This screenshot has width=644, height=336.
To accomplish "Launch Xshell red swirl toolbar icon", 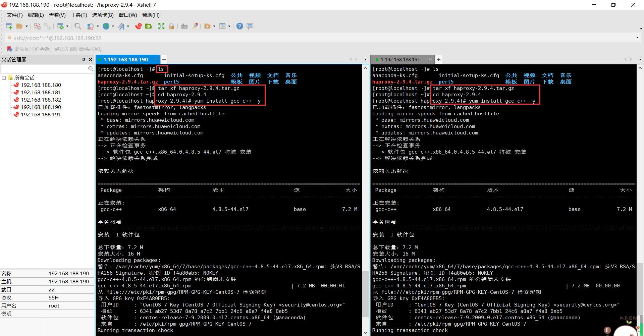I will [139, 26].
